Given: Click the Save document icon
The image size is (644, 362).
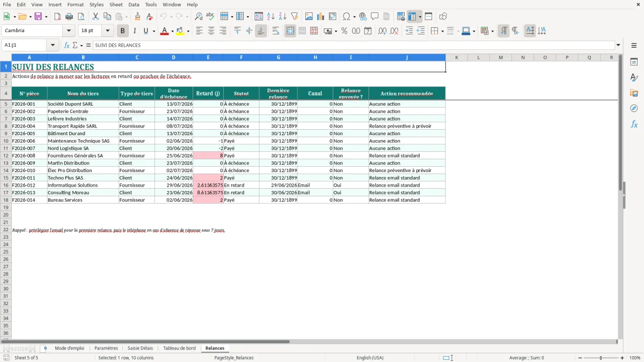Looking at the screenshot, I should [38, 17].
